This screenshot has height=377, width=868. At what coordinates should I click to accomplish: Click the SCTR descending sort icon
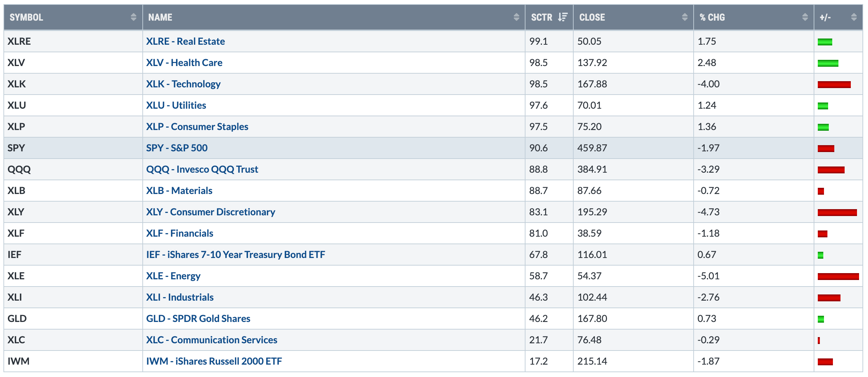click(x=563, y=17)
